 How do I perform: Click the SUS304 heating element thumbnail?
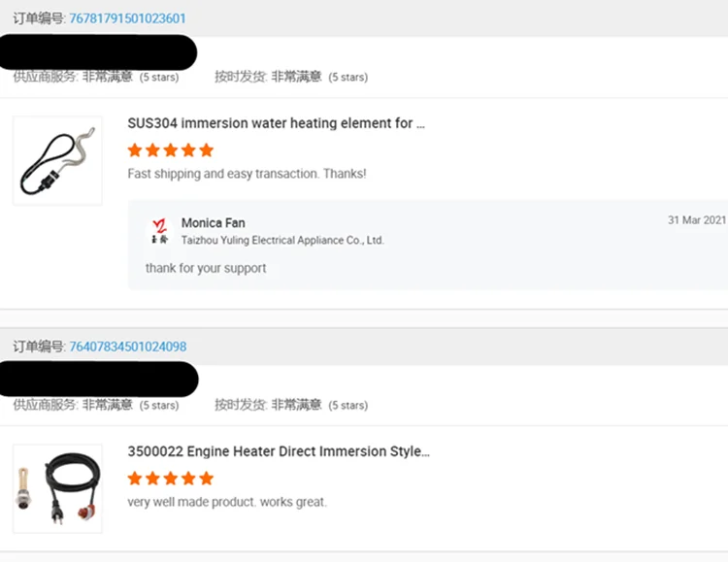[57, 160]
